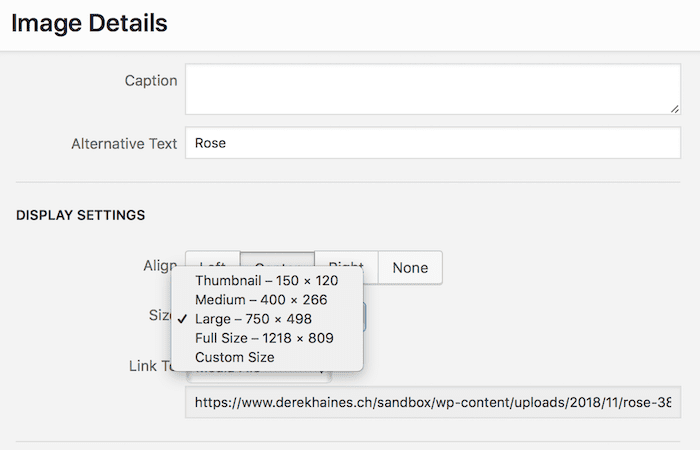Click inside the Caption text area
Image resolution: width=700 pixels, height=450 pixels.
click(x=431, y=89)
